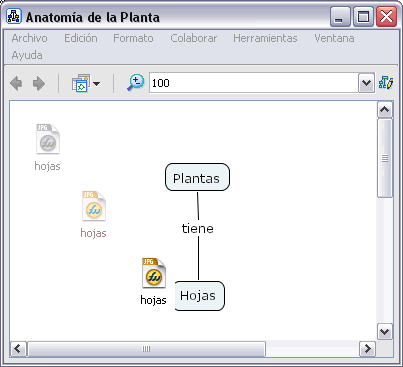
Task: Select the Hojas concept node
Action: pyautogui.click(x=199, y=296)
